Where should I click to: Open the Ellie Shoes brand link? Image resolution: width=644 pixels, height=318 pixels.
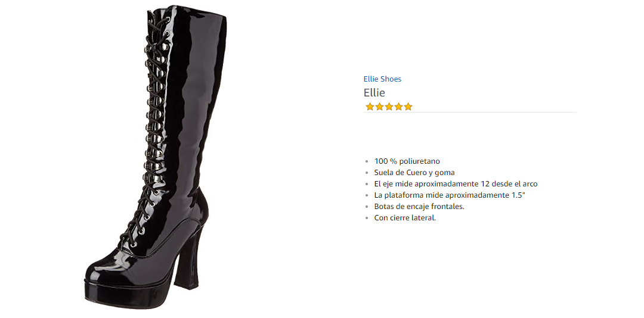[x=382, y=79]
